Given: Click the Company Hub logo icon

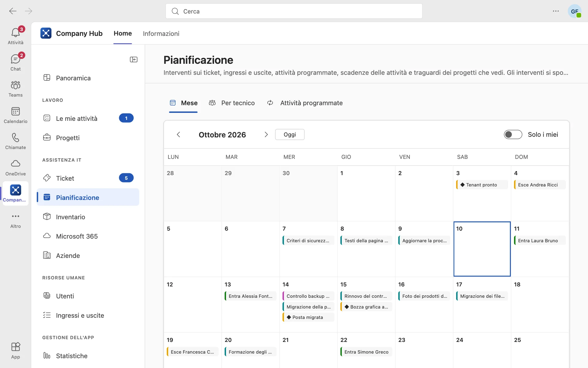Looking at the screenshot, I should 46,33.
